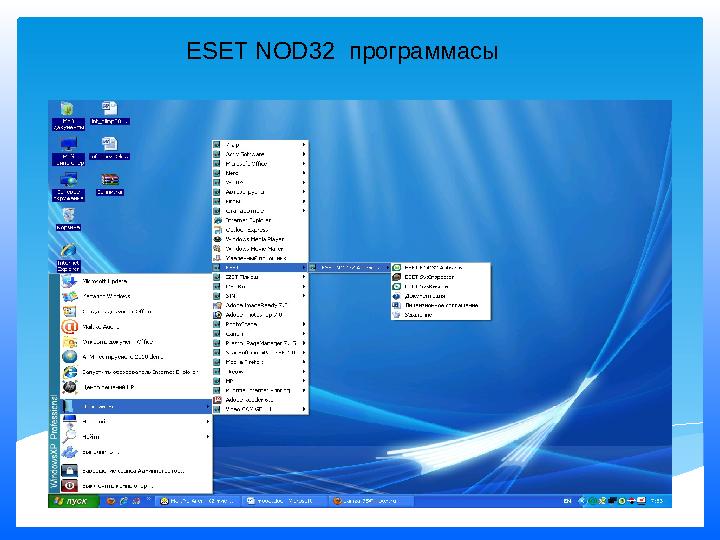Open License Agreement entry in ESET submenu
The width and height of the screenshot is (720, 540).
tap(440, 305)
